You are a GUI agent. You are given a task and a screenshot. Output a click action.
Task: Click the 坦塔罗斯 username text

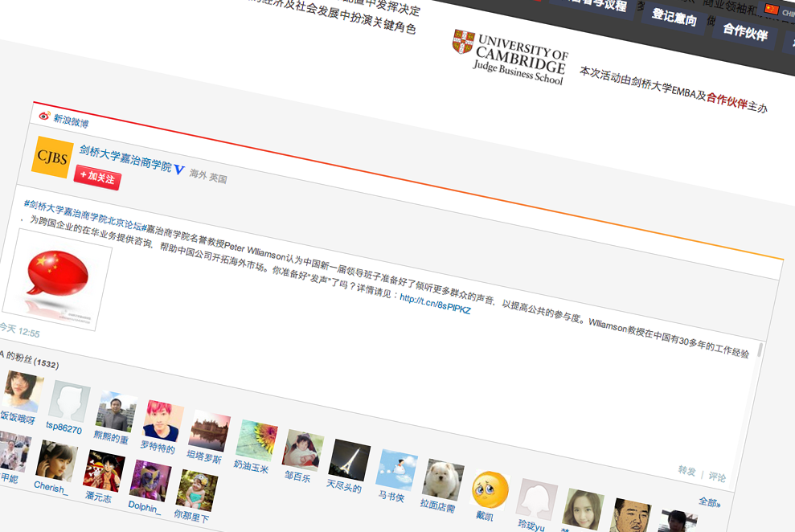204,457
